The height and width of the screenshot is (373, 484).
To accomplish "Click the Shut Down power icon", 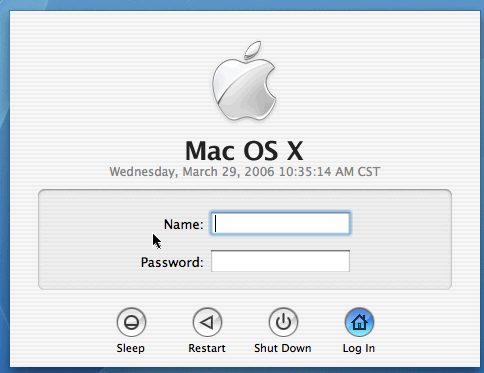I will [283, 322].
